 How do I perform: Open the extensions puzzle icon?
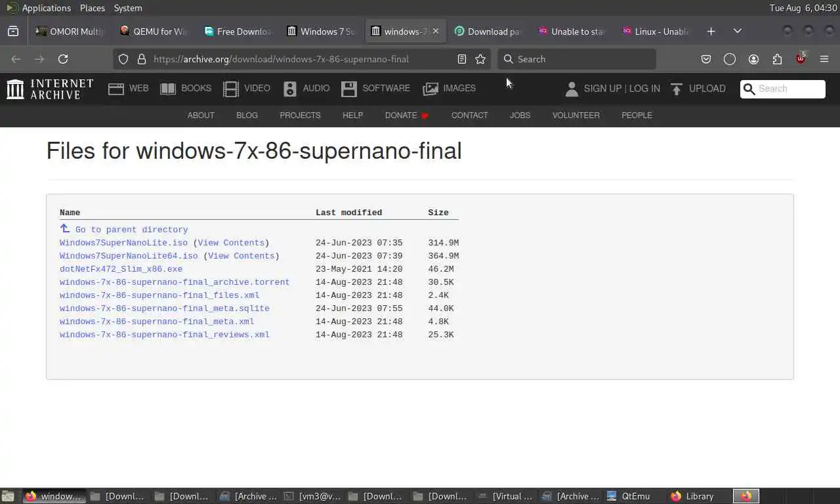[777, 59]
